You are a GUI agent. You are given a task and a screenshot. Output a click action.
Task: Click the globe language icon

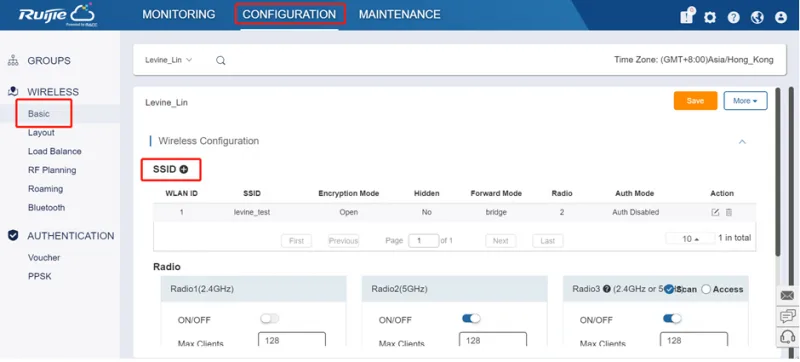757,17
